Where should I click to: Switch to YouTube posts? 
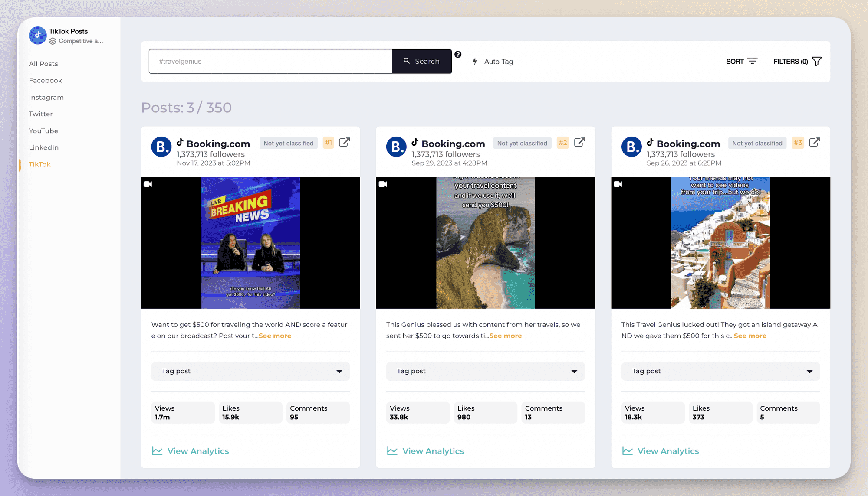43,131
